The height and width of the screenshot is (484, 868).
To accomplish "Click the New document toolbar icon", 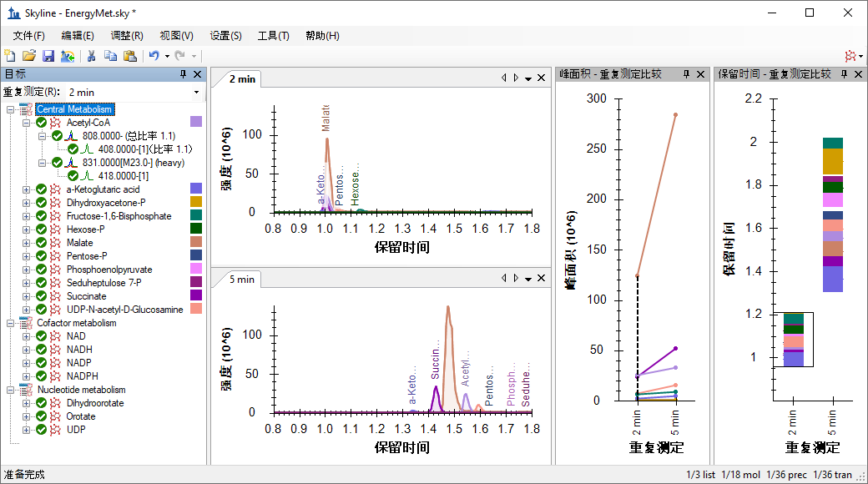I will (10, 56).
